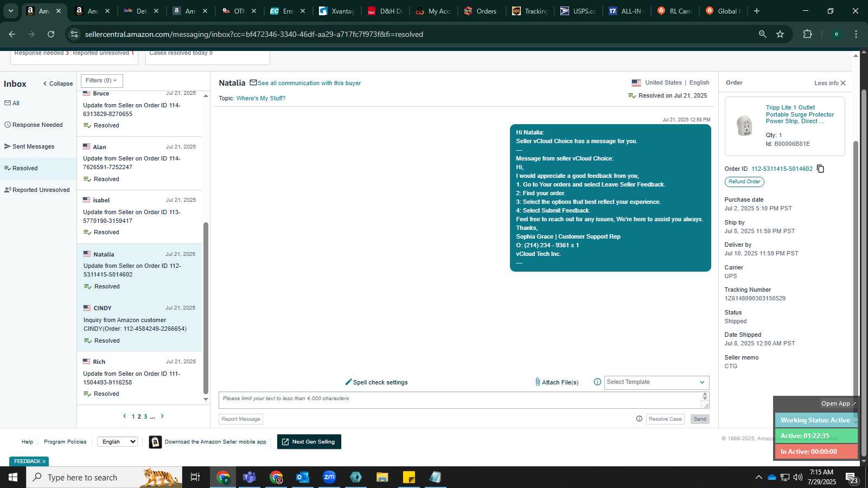Open a new browser tab
The width and height of the screenshot is (868, 488).
point(757,11)
